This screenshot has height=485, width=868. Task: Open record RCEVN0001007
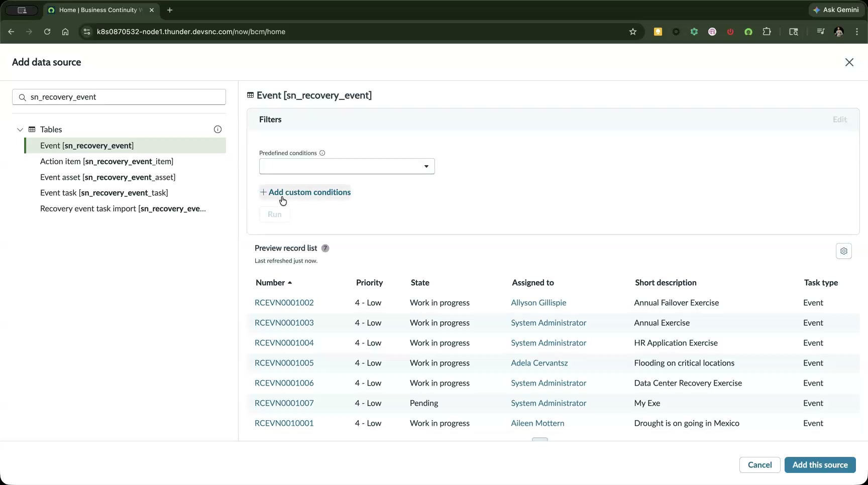pos(284,403)
